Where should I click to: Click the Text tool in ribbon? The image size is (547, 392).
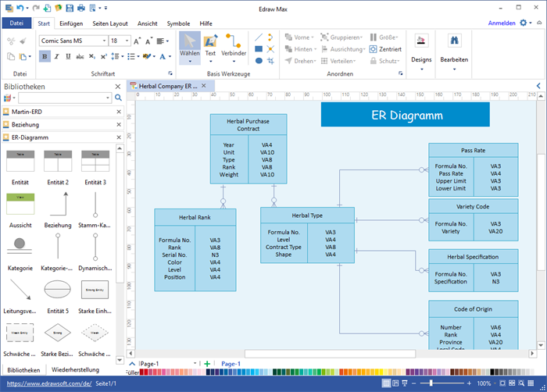click(x=210, y=45)
